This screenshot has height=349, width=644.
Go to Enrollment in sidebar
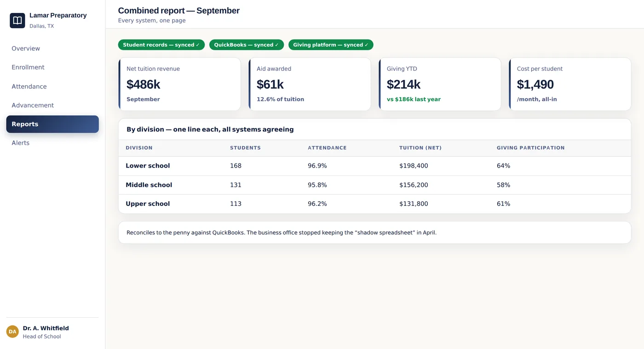click(x=52, y=67)
